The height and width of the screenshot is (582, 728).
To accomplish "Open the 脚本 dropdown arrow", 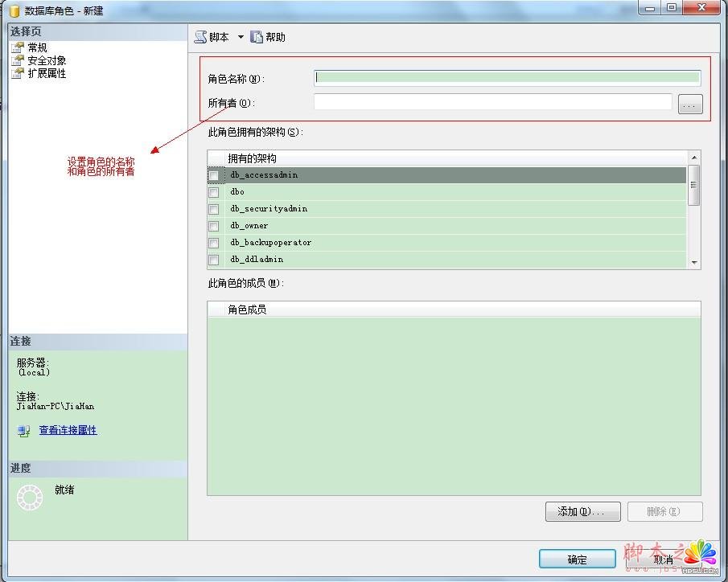I will pos(240,38).
